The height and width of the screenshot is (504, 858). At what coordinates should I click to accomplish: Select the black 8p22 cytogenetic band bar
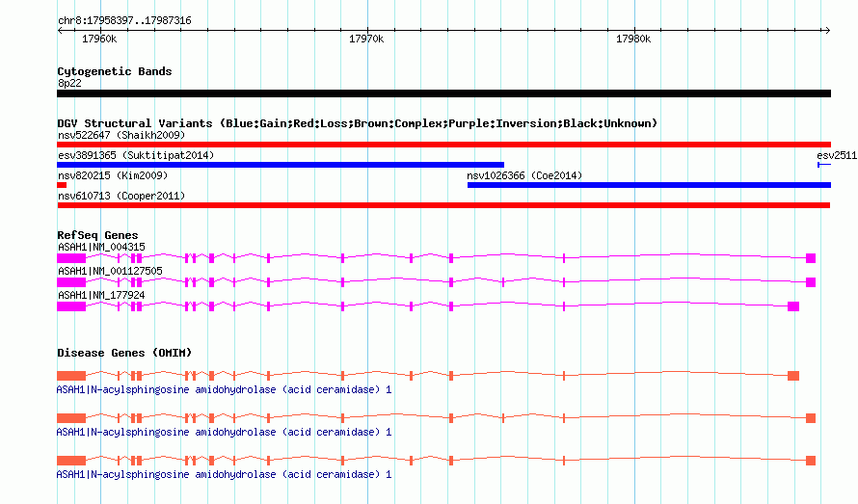pos(443,93)
